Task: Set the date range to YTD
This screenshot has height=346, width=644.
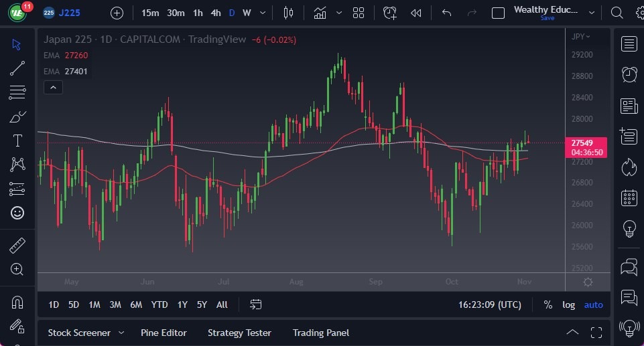Action: [159, 305]
